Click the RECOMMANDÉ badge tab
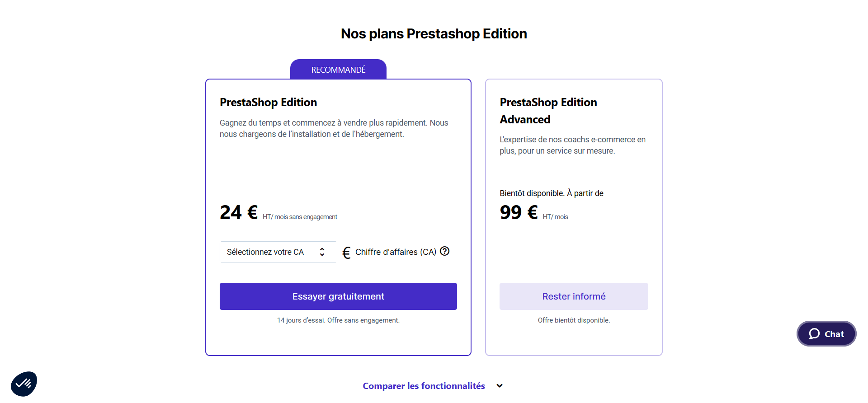This screenshot has width=868, height=403. [x=338, y=70]
